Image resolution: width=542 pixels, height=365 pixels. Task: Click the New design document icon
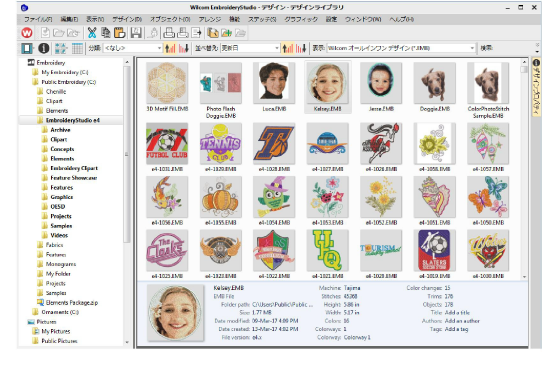pos(45,33)
